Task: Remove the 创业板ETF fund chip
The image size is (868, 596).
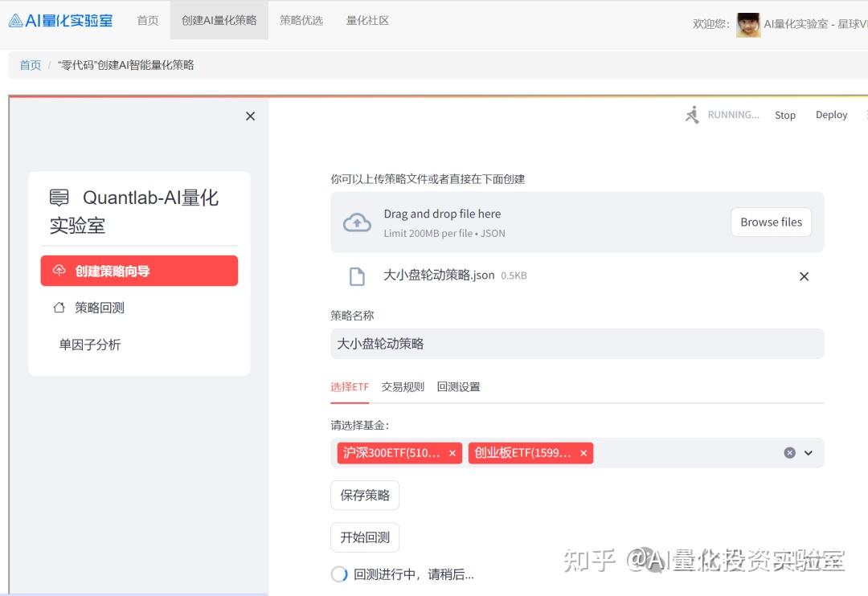Action: 583,452
